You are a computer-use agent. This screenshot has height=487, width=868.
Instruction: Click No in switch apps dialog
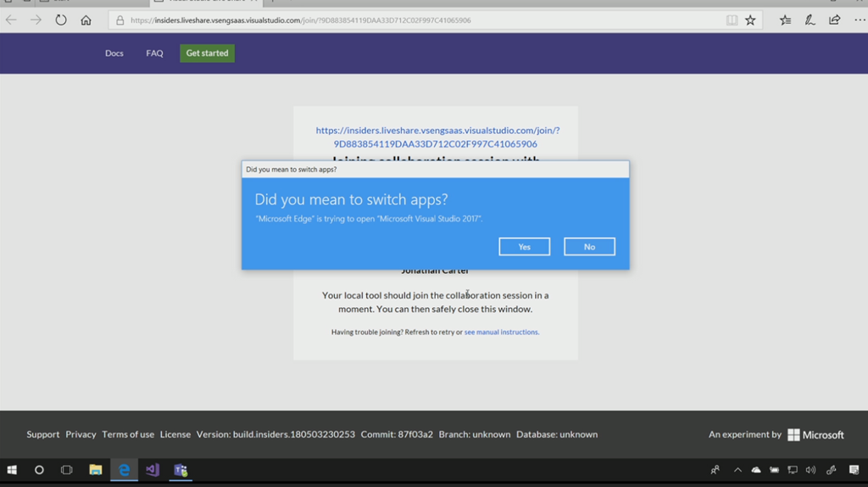590,247
